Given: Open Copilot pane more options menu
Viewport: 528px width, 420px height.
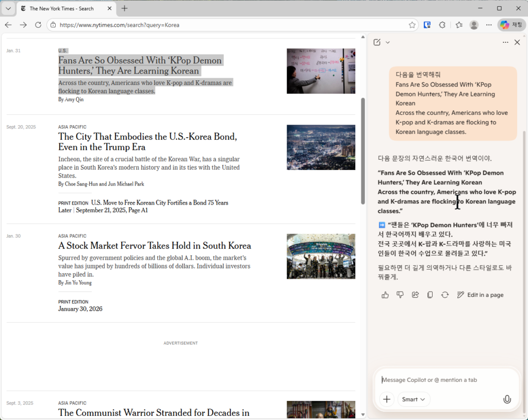Looking at the screenshot, I should 505,42.
